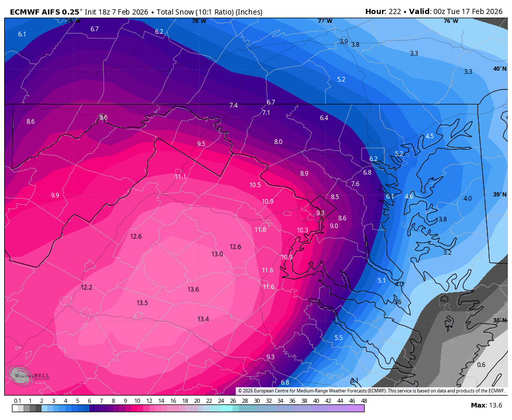Click the 40°N latitude label
This screenshot has height=420, width=512.
(x=499, y=69)
